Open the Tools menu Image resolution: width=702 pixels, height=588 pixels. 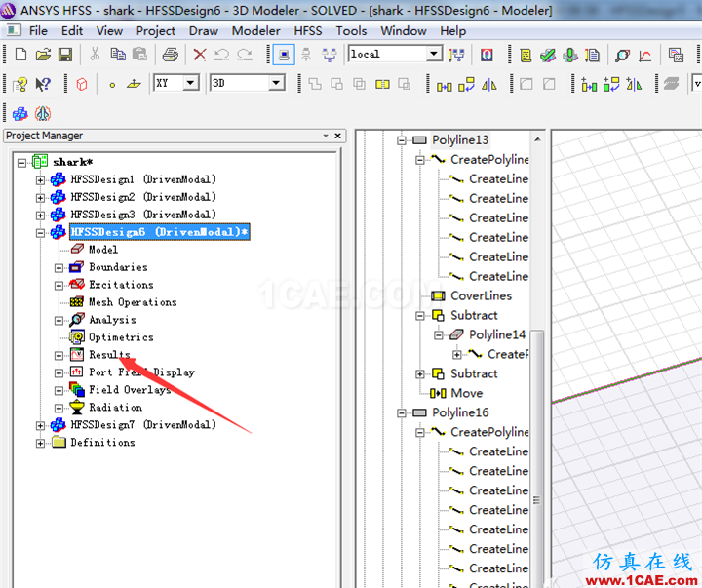(351, 31)
